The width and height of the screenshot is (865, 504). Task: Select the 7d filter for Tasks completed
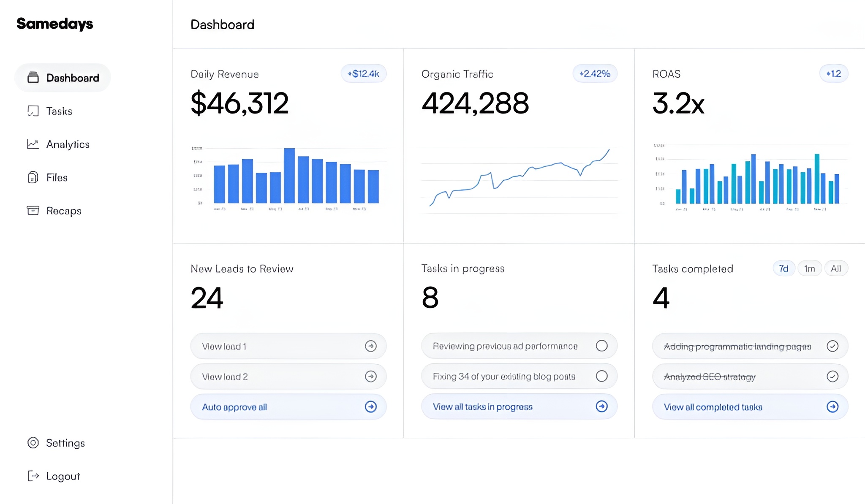[783, 268]
